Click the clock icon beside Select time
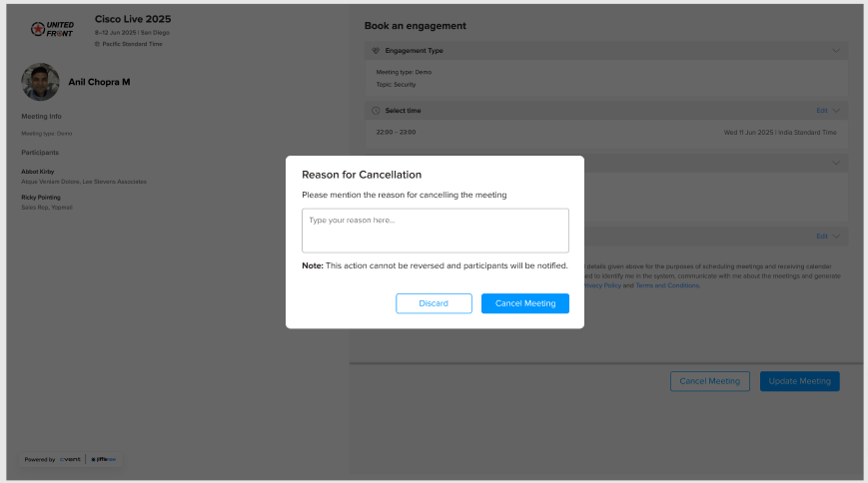Viewport: 868px width, 483px height. 376,111
